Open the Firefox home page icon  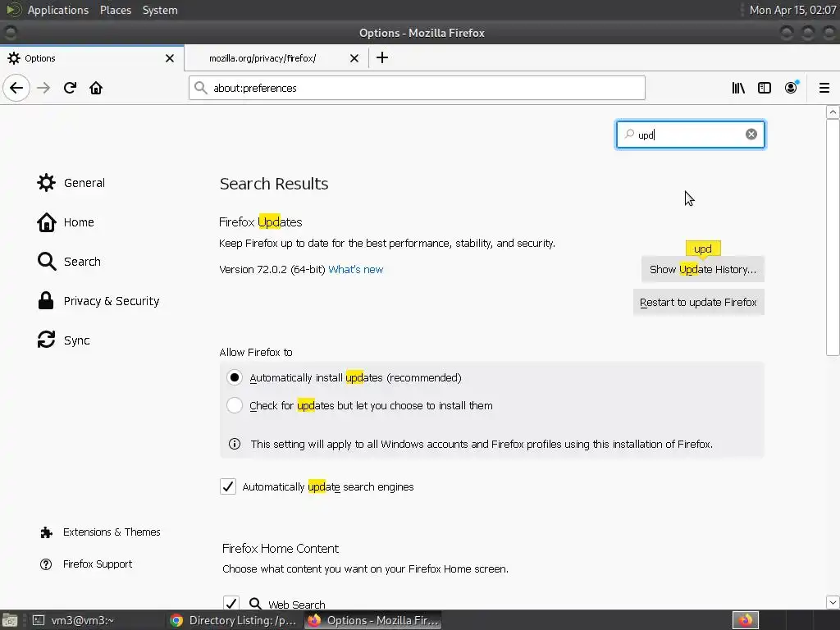[96, 88]
